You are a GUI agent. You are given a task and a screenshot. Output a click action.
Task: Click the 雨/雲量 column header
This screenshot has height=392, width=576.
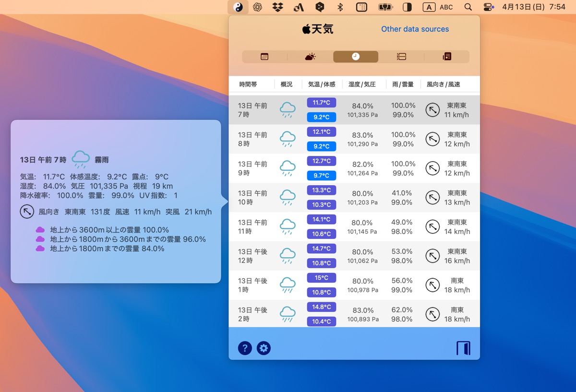pyautogui.click(x=403, y=84)
